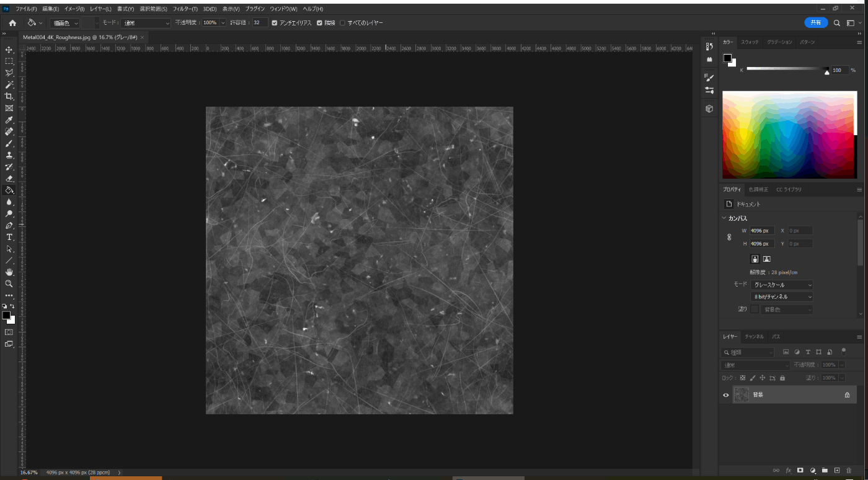Toggle pixel layer filter

pos(786,352)
